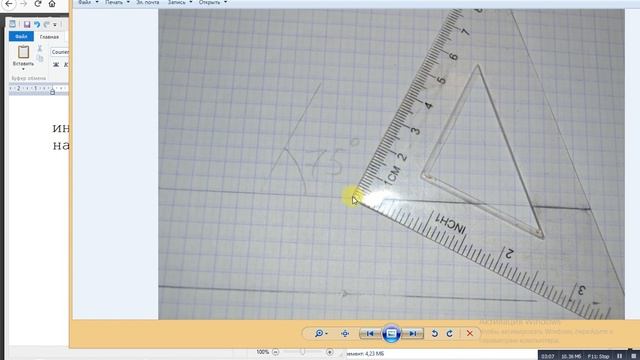Click the F11: Stop recording label
This screenshot has width=640, height=360.
[598, 356]
